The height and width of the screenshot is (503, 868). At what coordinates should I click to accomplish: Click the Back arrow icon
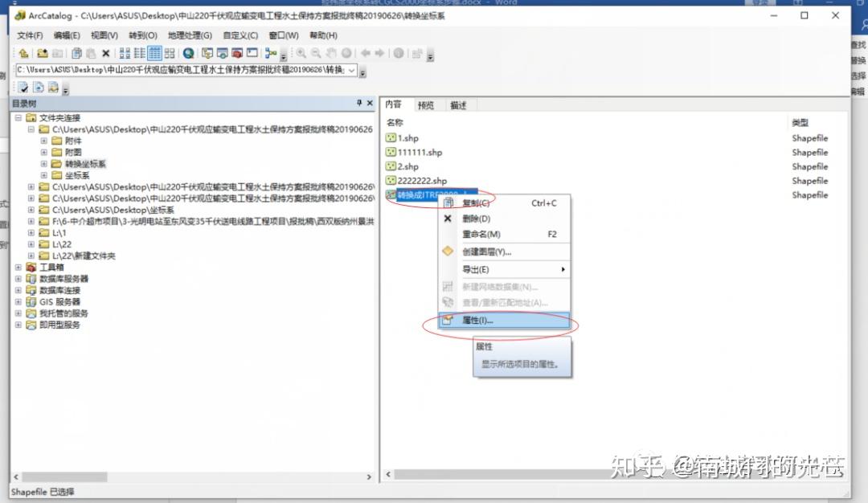pyautogui.click(x=366, y=53)
